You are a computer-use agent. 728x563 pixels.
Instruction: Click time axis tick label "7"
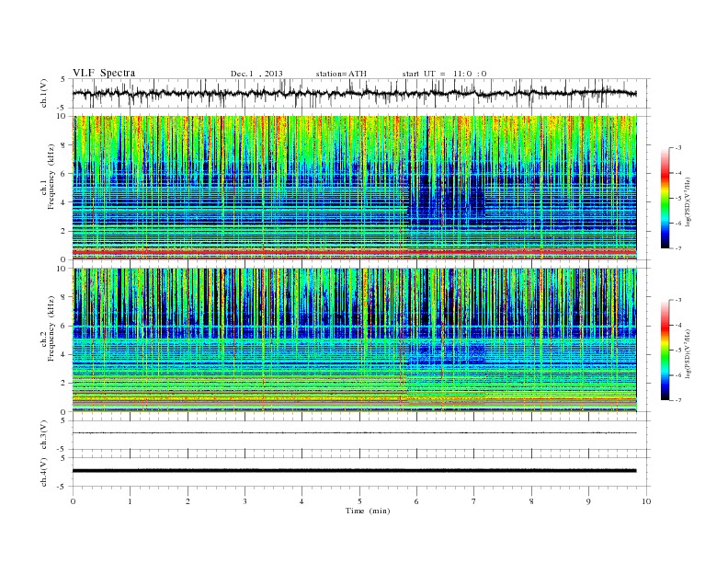coord(474,501)
